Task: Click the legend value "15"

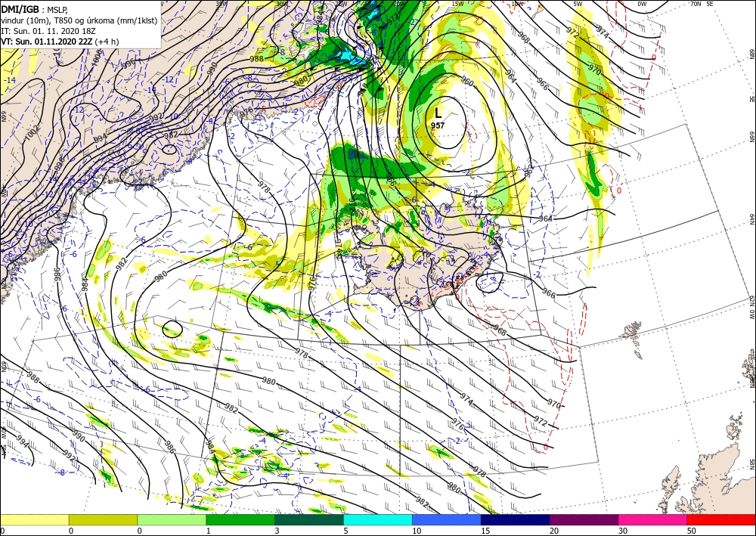Action: click(x=485, y=531)
